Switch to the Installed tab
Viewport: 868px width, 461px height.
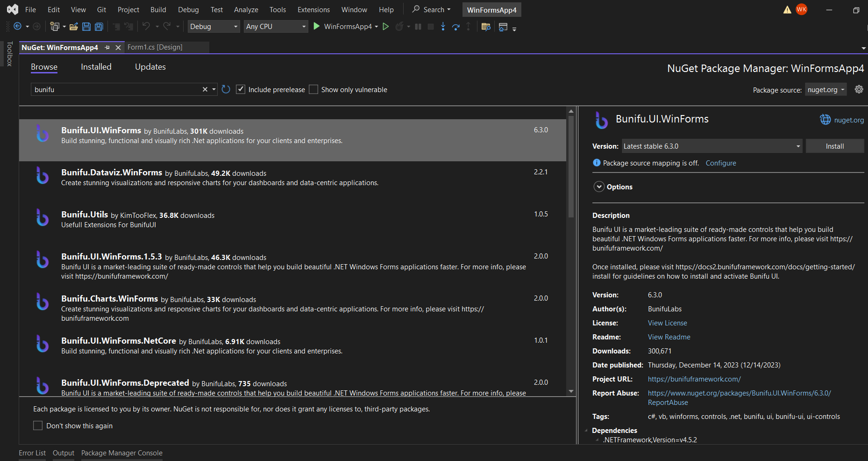96,67
